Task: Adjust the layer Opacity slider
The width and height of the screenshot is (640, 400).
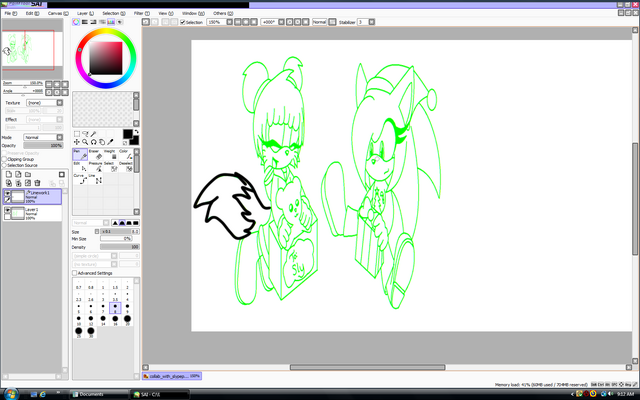Action: click(43, 146)
